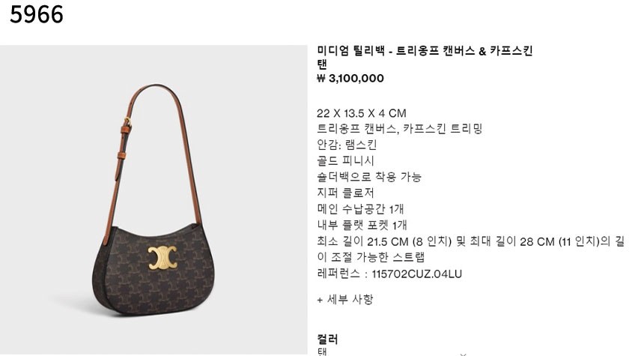The image size is (644, 356).
Task: Click the 안감: 램스킨 lining line
Action: (x=347, y=145)
